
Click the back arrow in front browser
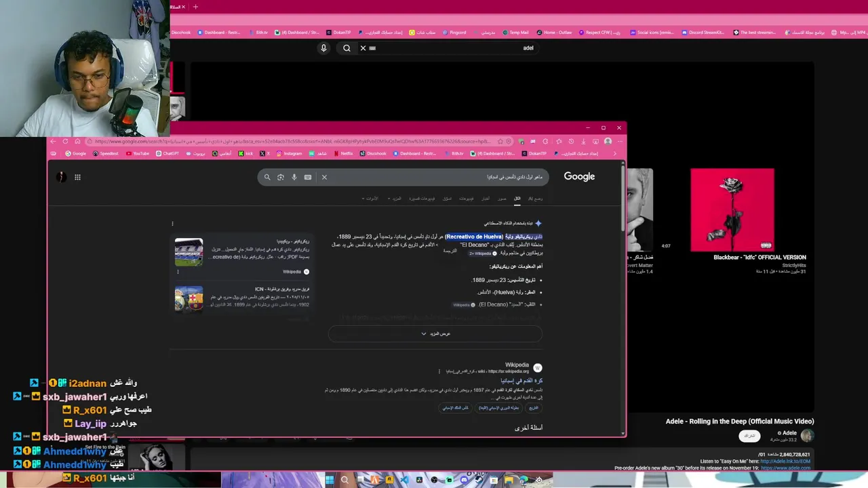(x=54, y=142)
